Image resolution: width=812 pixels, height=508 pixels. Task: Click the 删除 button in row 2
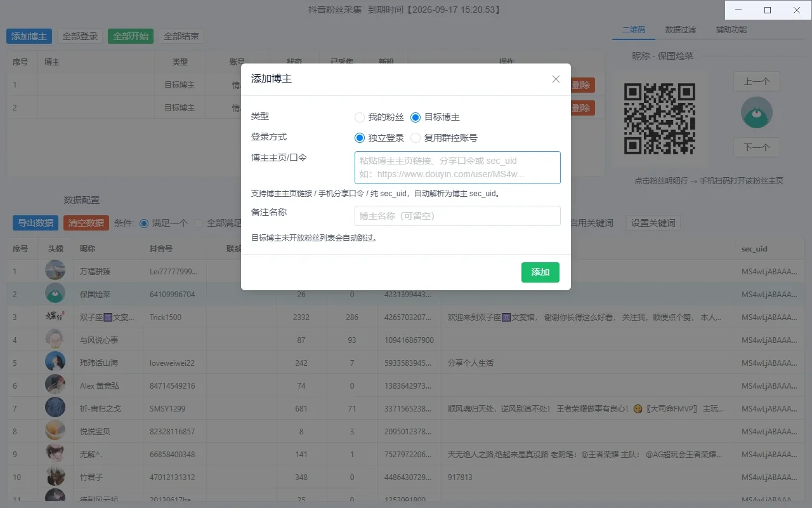(x=582, y=108)
